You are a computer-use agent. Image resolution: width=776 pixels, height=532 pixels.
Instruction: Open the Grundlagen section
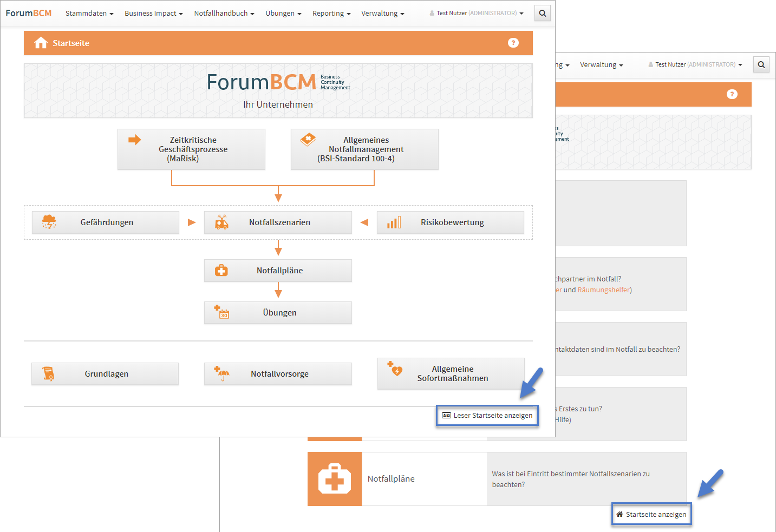(105, 374)
